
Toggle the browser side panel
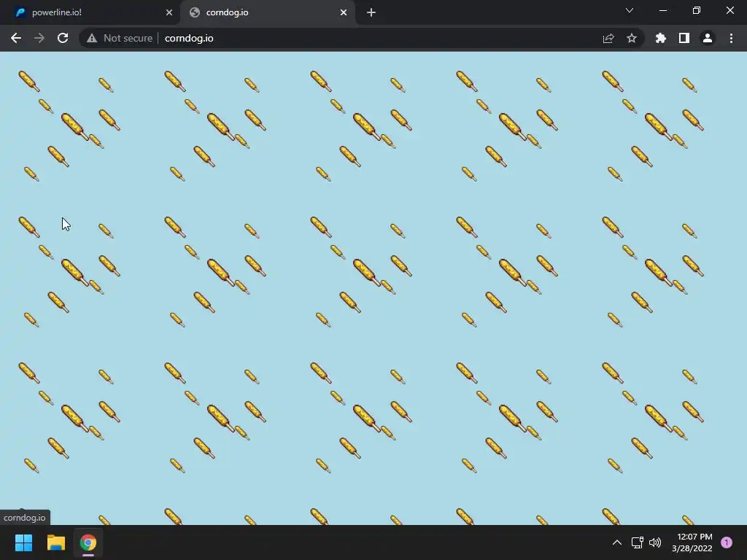coord(684,38)
